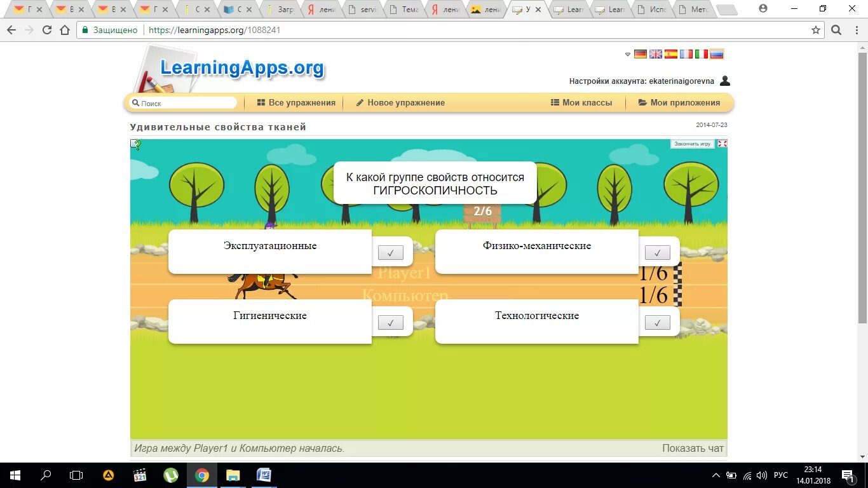
Task: Reload the current browser page
Action: (47, 30)
